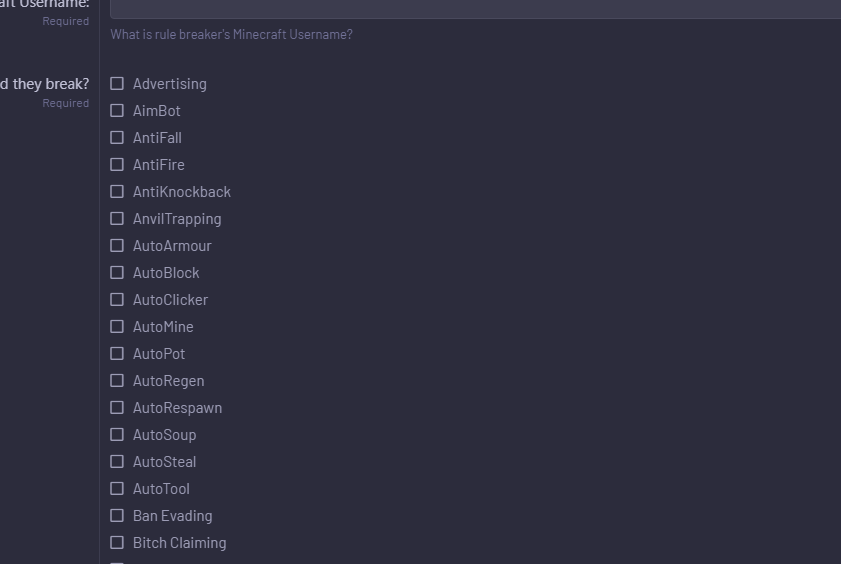The image size is (841, 564).
Task: Enable the AutoPot checkbox
Action: pos(117,353)
